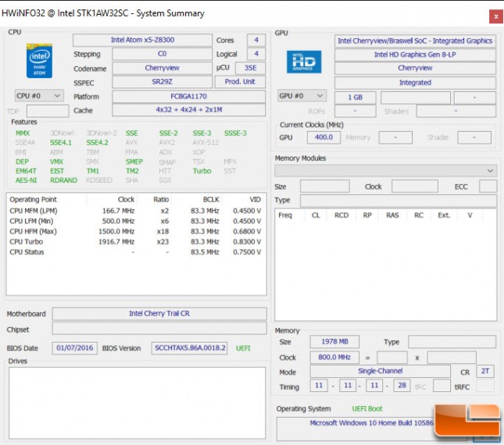Click the green UEFI label near BIOS Version
This screenshot has width=504, height=445.
tap(243, 348)
